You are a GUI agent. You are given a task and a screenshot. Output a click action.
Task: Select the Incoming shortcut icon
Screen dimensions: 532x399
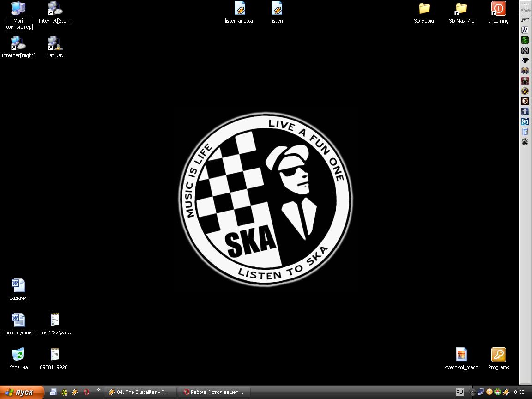498,12
